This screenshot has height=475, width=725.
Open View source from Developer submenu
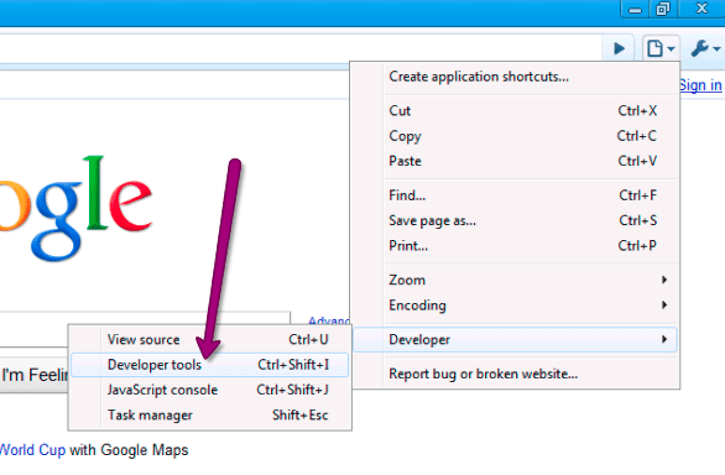click(144, 340)
